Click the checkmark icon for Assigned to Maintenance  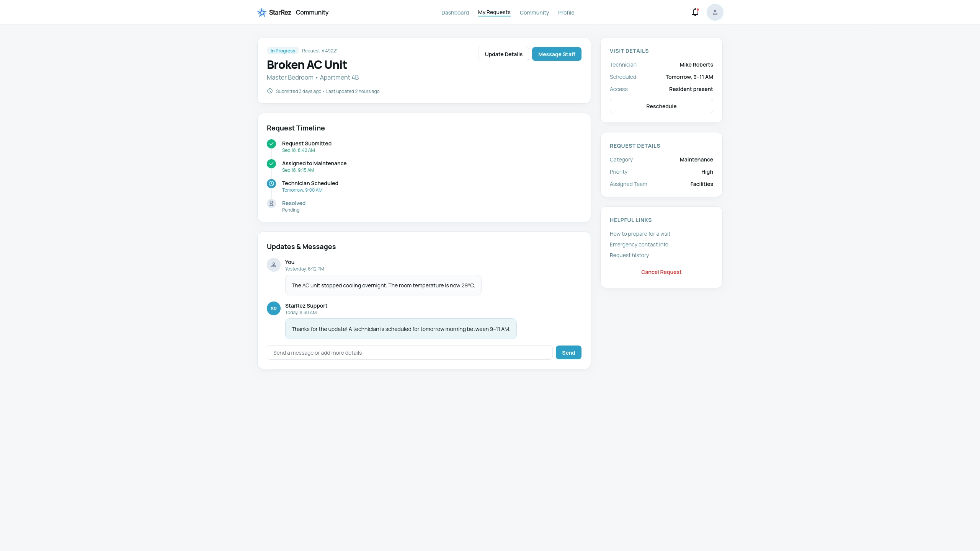point(271,164)
